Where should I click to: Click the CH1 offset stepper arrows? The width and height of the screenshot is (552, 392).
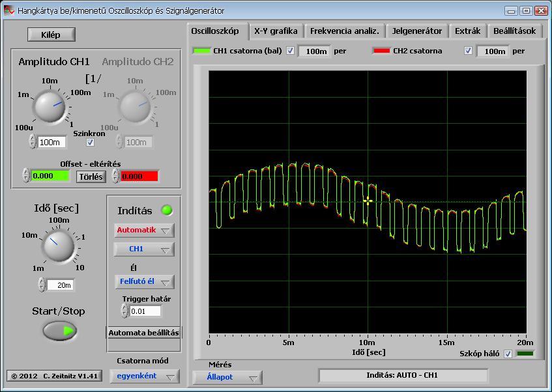pyautogui.click(x=26, y=176)
